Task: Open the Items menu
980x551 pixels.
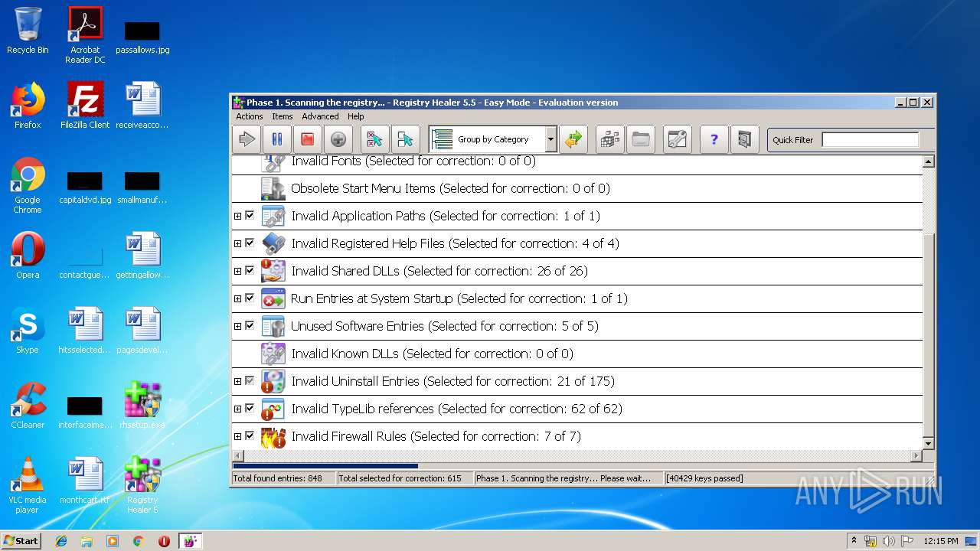Action: pyautogui.click(x=283, y=116)
